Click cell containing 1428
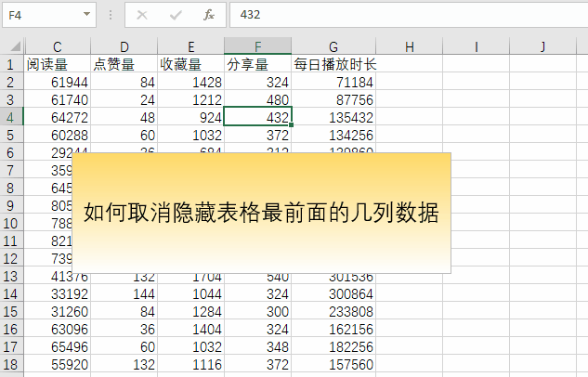Image resolution: width=588 pixels, height=377 pixels. point(190,82)
